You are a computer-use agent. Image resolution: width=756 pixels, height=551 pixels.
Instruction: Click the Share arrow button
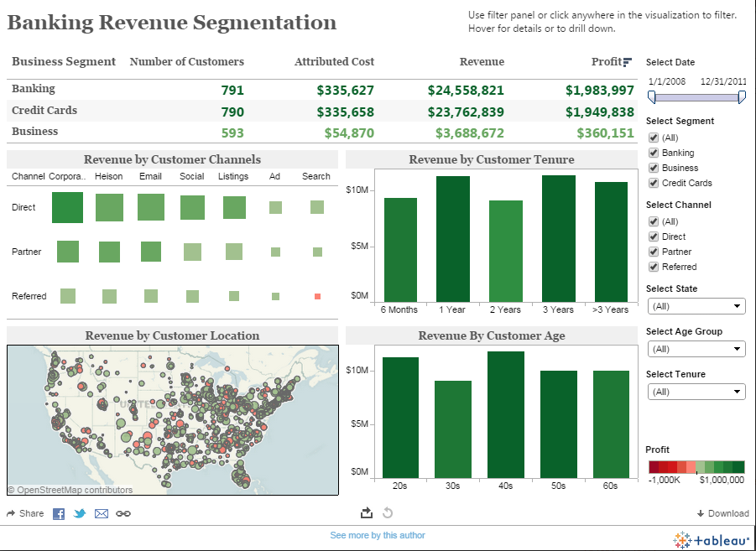[x=25, y=513]
